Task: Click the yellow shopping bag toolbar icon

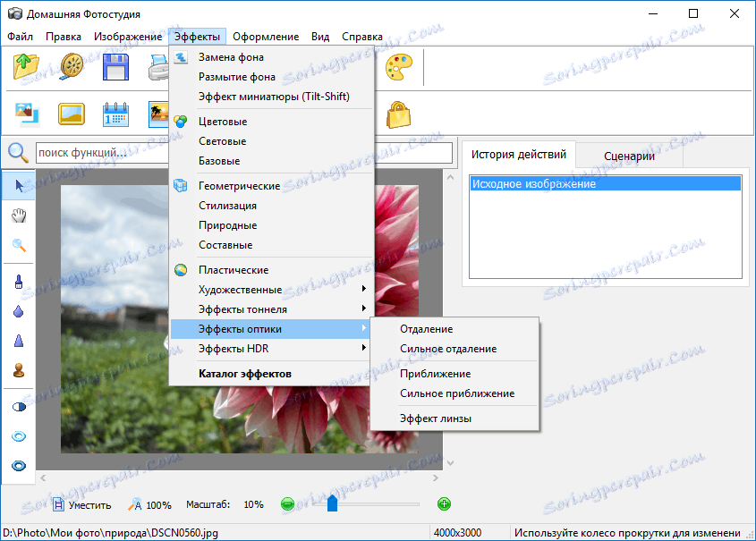Action: (399, 114)
